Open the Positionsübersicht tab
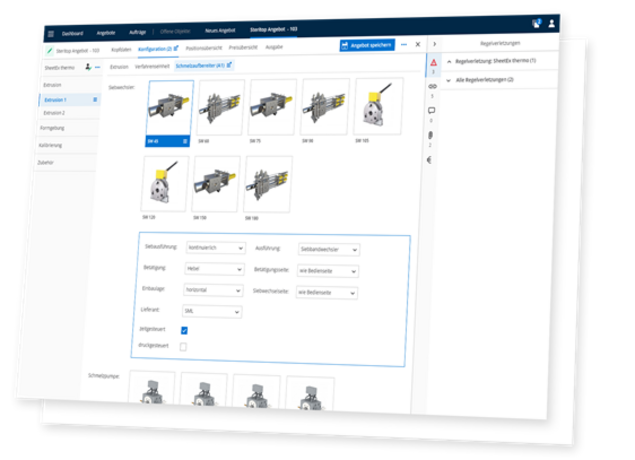This screenshot has width=635, height=460. 204,48
